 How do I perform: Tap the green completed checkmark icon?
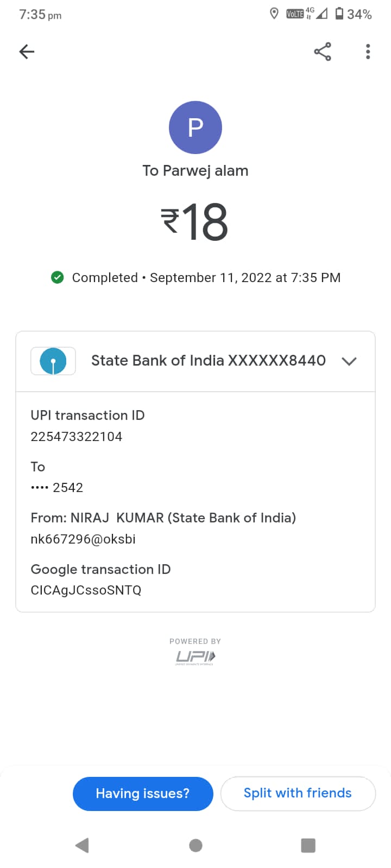(x=57, y=277)
